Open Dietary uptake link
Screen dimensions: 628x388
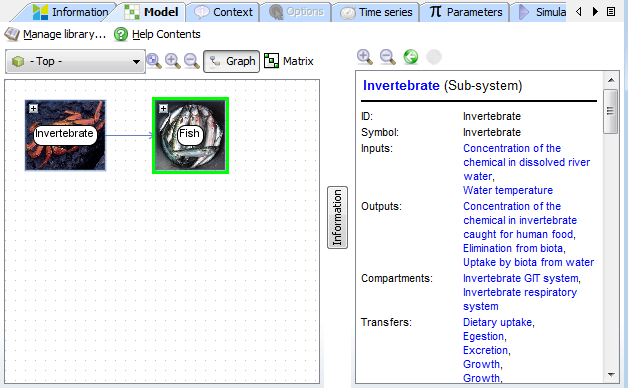(x=497, y=322)
